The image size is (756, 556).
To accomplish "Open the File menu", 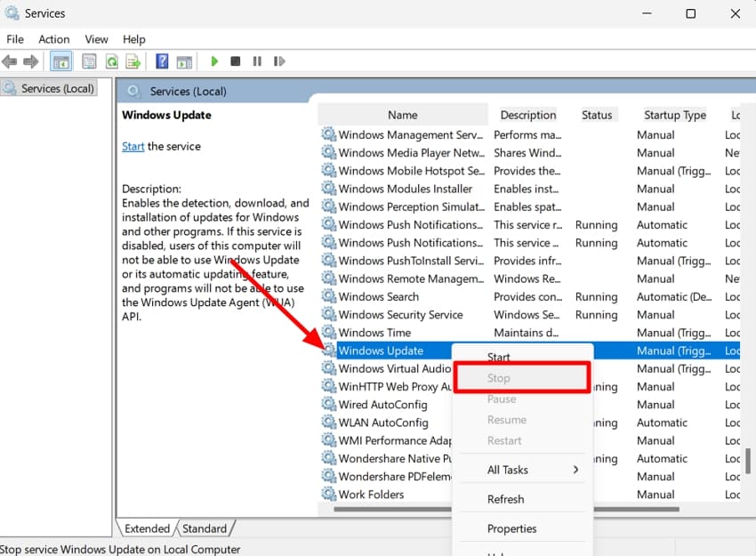I will click(15, 39).
